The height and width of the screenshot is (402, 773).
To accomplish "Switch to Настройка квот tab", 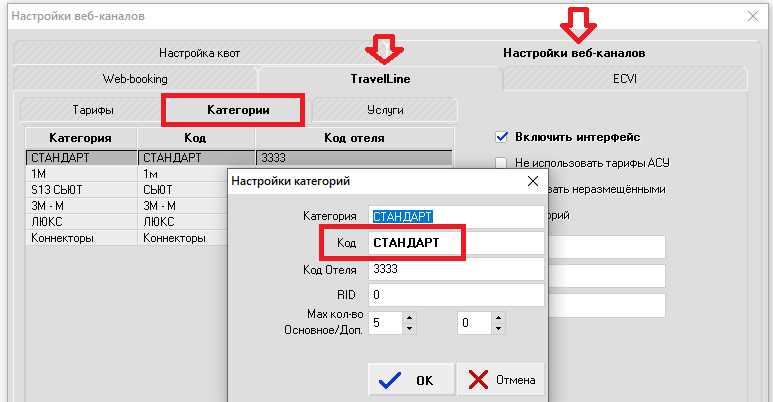I will 199,53.
